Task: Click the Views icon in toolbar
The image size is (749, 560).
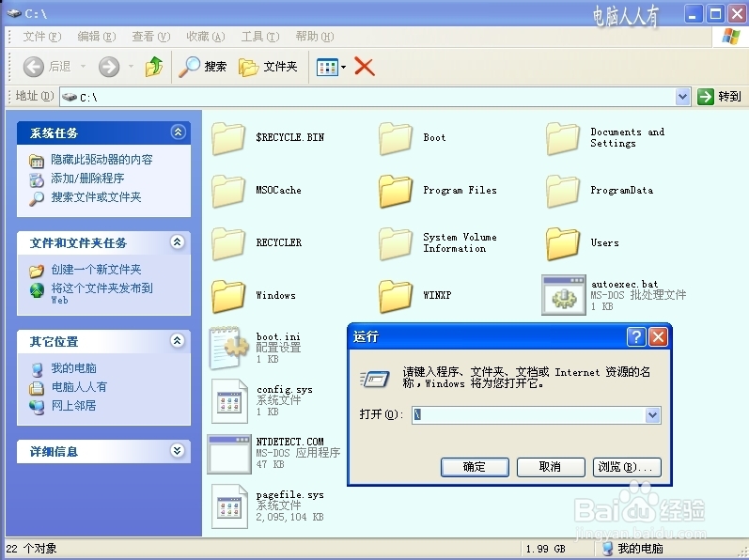Action: (327, 68)
